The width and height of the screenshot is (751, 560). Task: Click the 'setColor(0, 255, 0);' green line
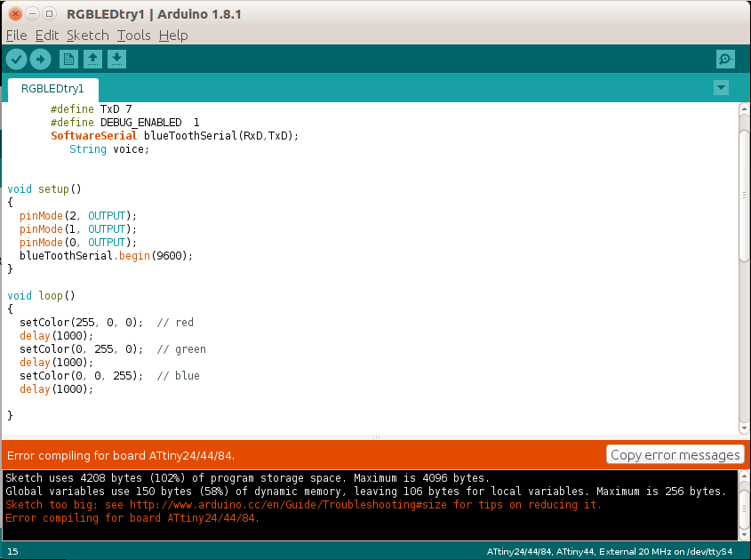[x=113, y=349]
